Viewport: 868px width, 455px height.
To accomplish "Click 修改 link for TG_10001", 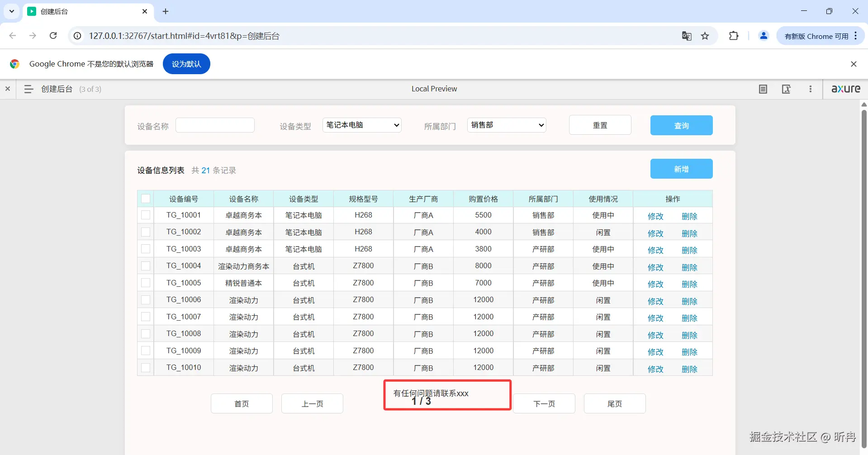I will pos(655,216).
